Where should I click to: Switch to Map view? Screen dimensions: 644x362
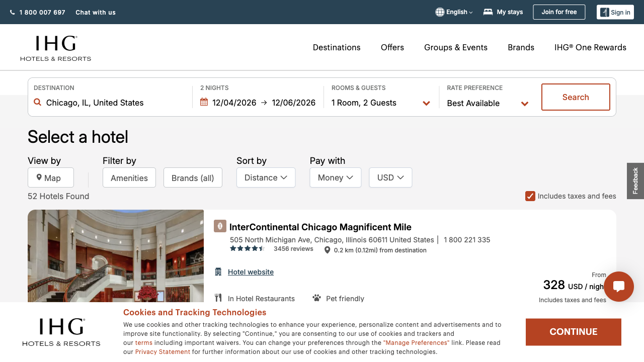tap(51, 177)
